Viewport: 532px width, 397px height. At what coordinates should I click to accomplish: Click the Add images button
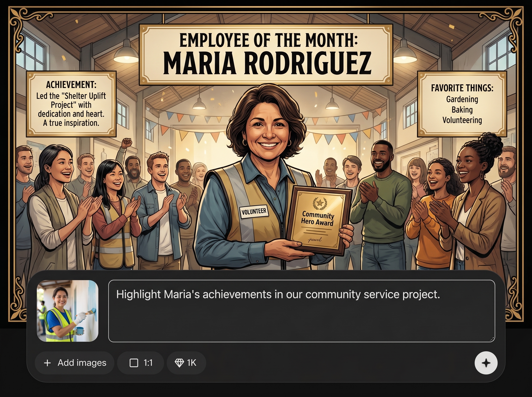(x=74, y=363)
